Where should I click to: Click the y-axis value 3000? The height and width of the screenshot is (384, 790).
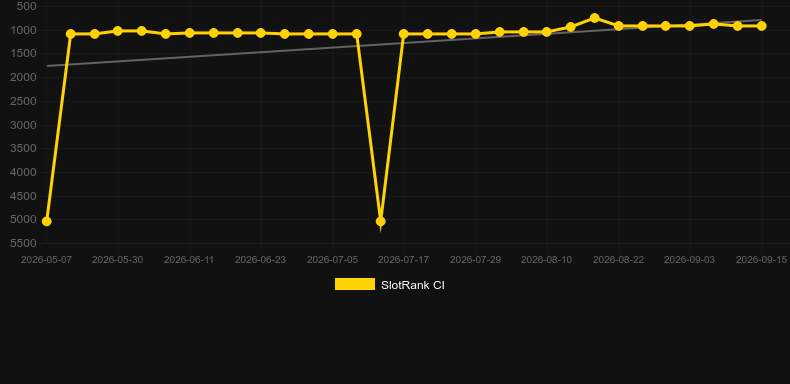point(24,125)
